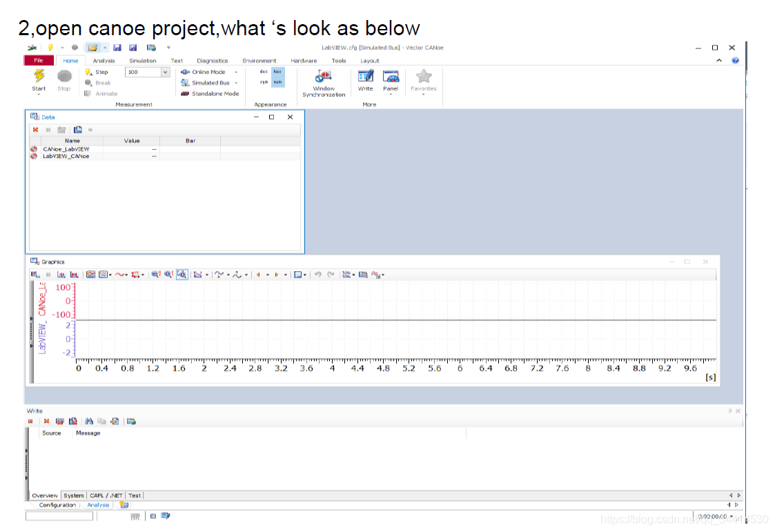Screen dimensions: 775x532
Task: Toggle hex number display
Action: coord(278,72)
